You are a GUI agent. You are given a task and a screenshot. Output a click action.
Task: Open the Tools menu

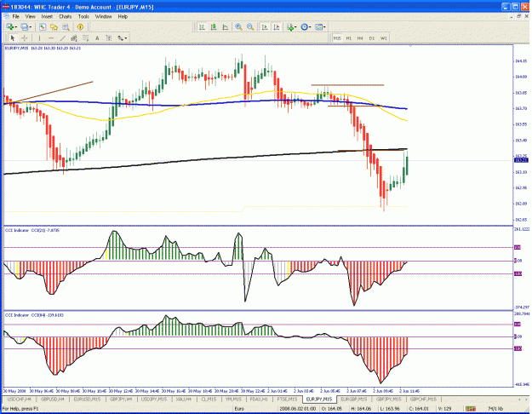(x=83, y=16)
